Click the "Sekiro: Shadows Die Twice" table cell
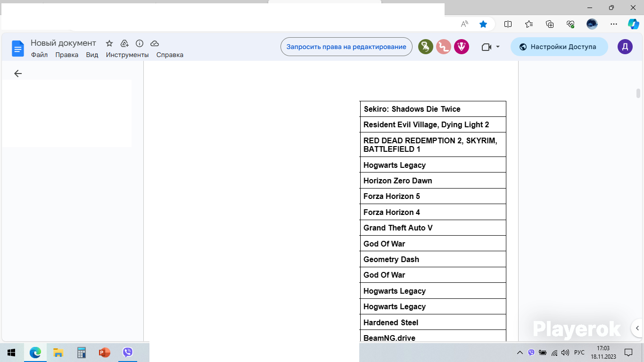This screenshot has width=644, height=362. pyautogui.click(x=433, y=109)
